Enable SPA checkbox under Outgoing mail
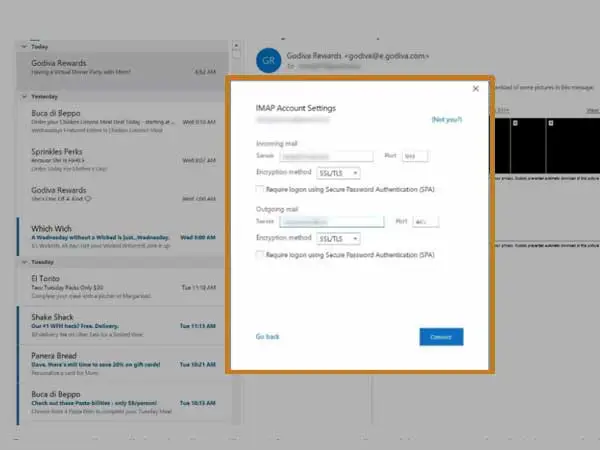The width and height of the screenshot is (600, 450). [260, 254]
